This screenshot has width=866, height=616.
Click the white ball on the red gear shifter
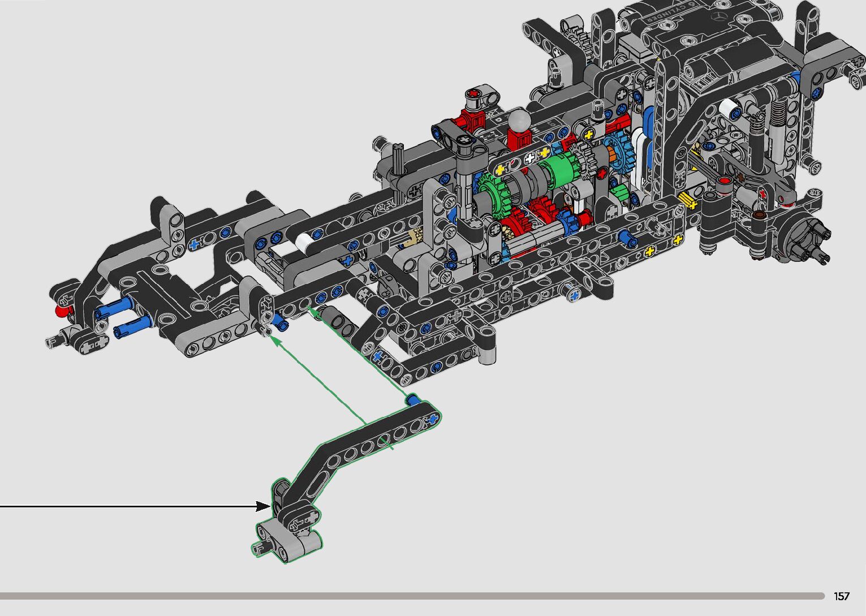click(519, 120)
